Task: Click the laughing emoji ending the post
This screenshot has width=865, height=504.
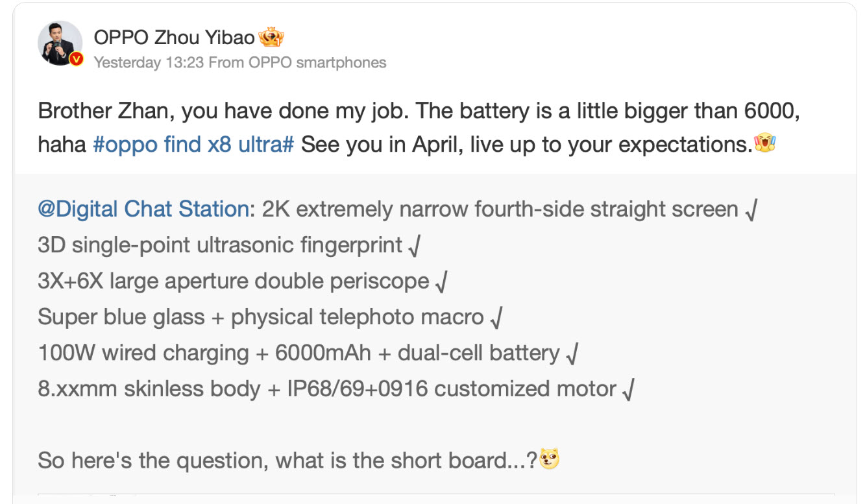Action: [765, 143]
